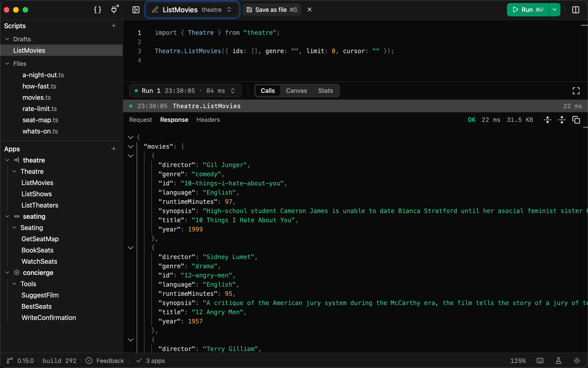Close the draft with the X icon
The image size is (588, 368).
[309, 9]
